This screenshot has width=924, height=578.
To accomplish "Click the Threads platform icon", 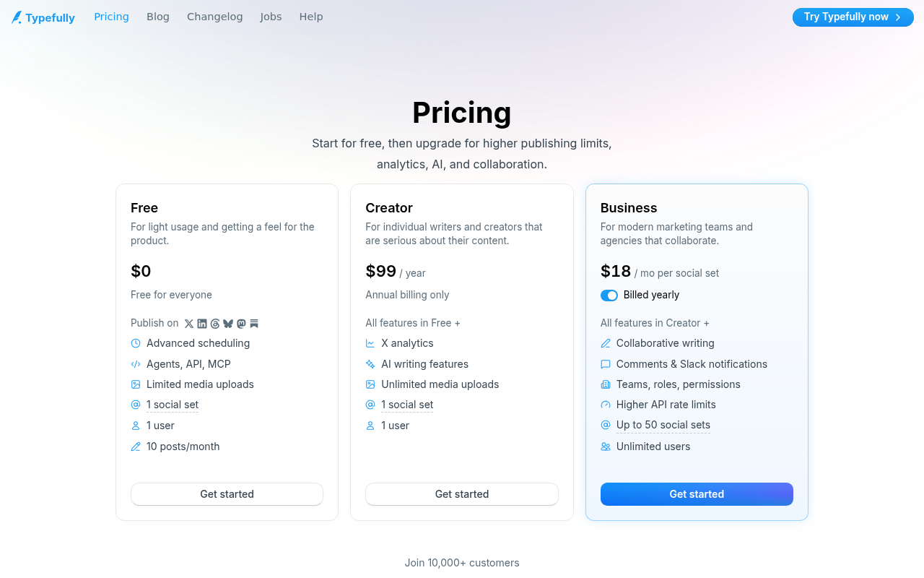I will (215, 324).
